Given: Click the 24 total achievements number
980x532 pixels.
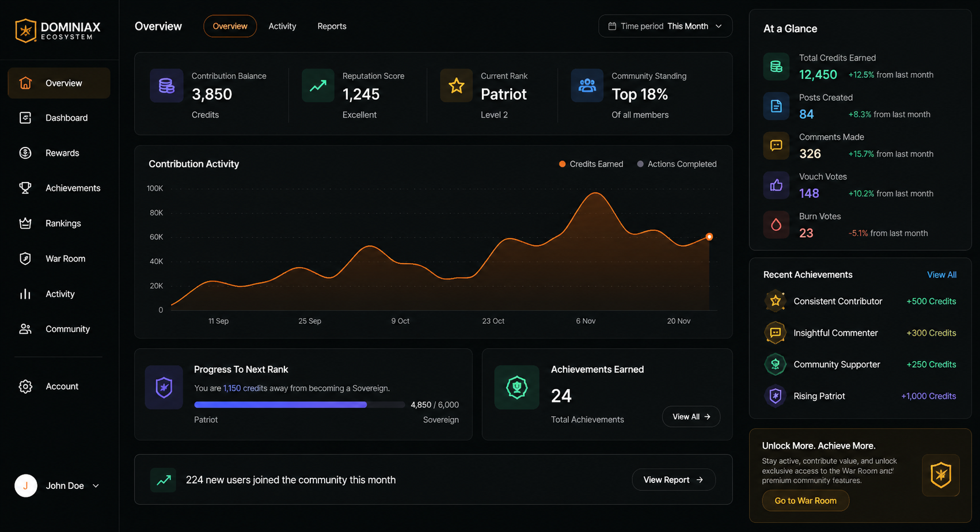Looking at the screenshot, I should (561, 396).
